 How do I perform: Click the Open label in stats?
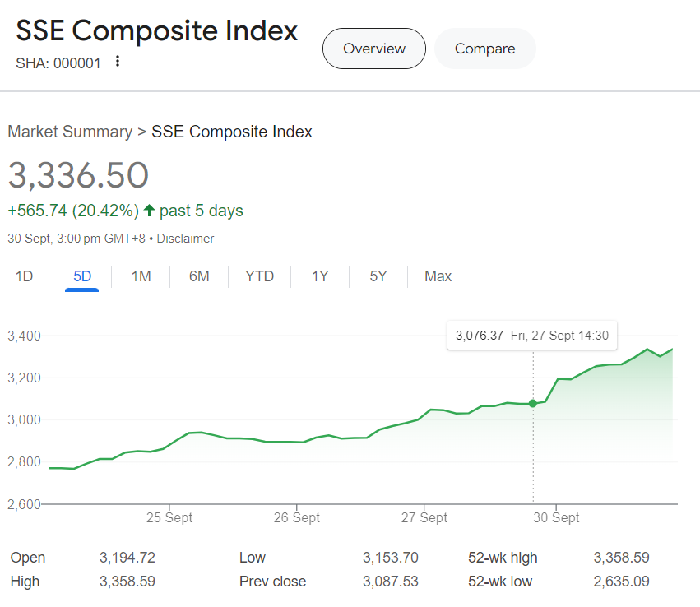tap(28, 558)
